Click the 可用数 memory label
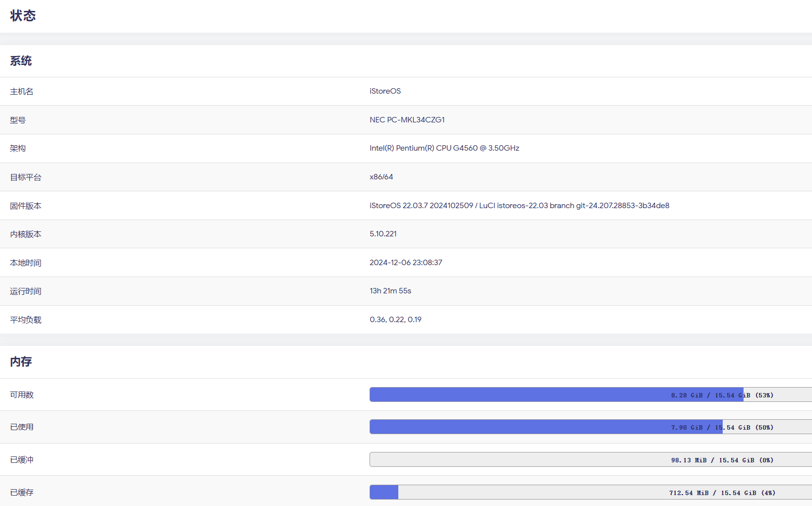Viewport: 812px width, 506px height. [22, 395]
